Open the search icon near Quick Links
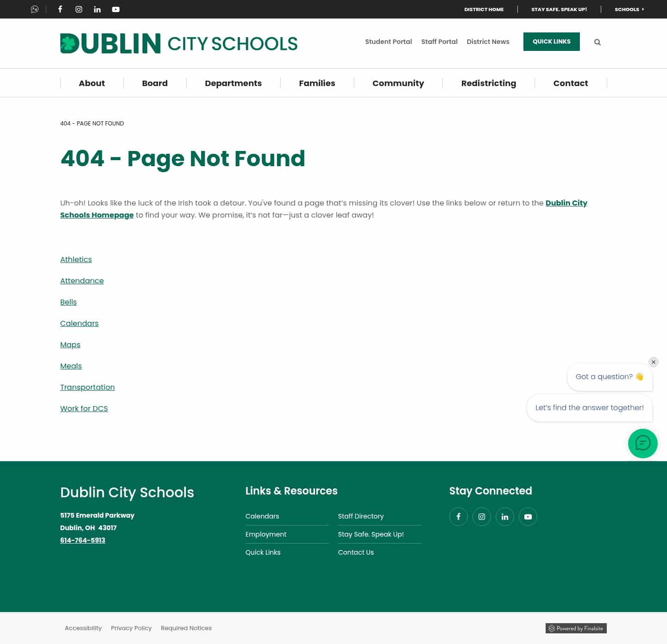Viewport: 667px width, 644px height. pos(597,42)
